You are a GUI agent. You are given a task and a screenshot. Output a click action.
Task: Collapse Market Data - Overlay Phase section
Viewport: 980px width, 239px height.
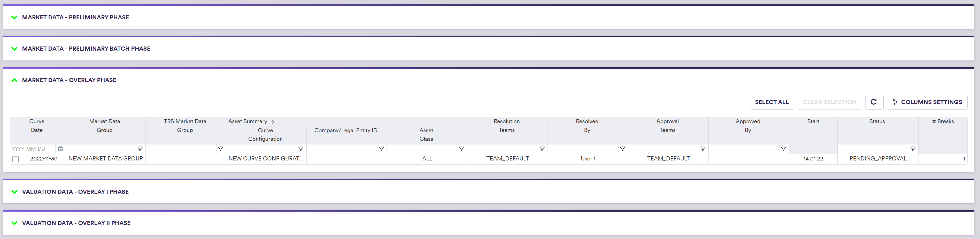click(14, 80)
